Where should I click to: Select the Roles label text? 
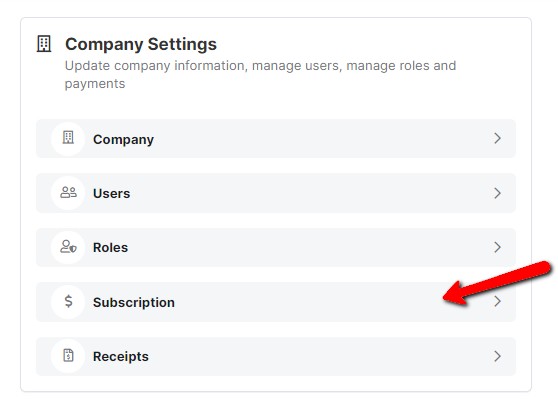[110, 248]
